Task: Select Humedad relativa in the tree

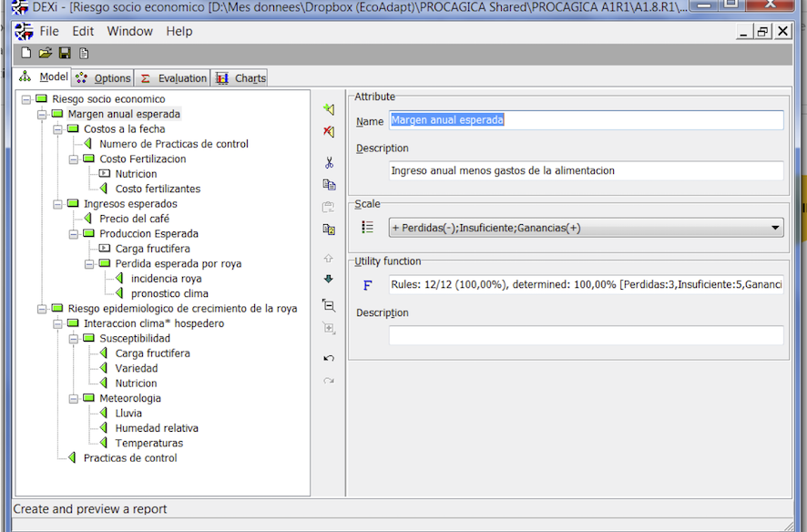Action: pos(156,428)
